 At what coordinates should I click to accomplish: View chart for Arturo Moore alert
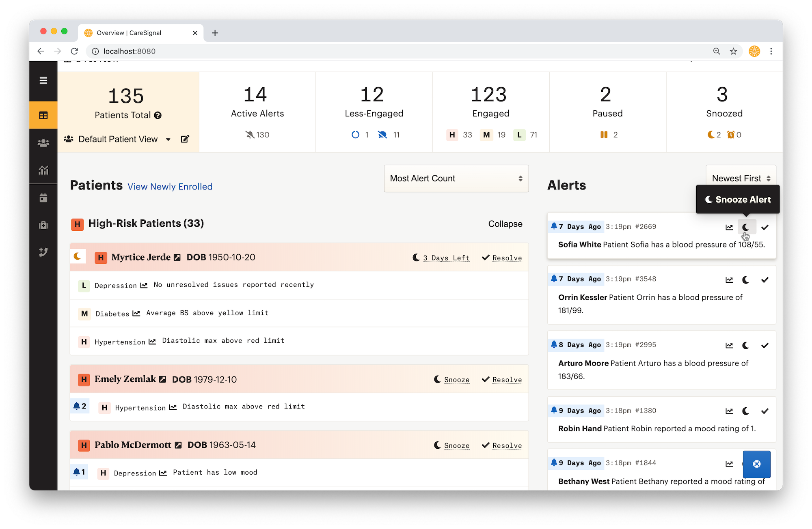click(729, 346)
